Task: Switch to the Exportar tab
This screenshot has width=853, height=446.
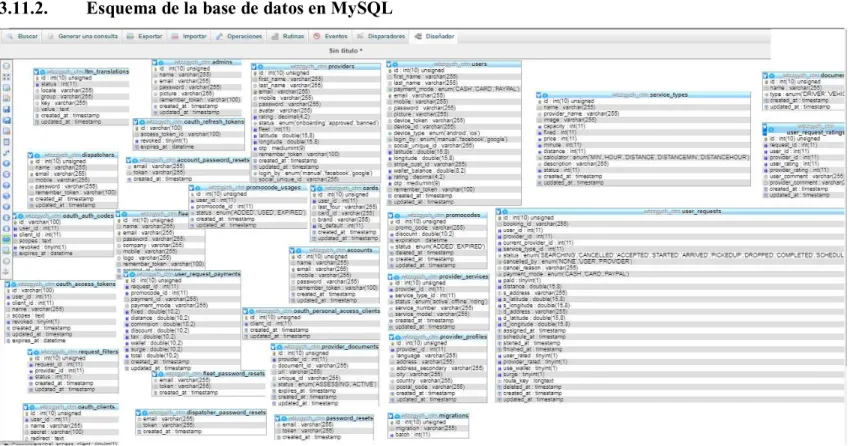Action: point(145,36)
